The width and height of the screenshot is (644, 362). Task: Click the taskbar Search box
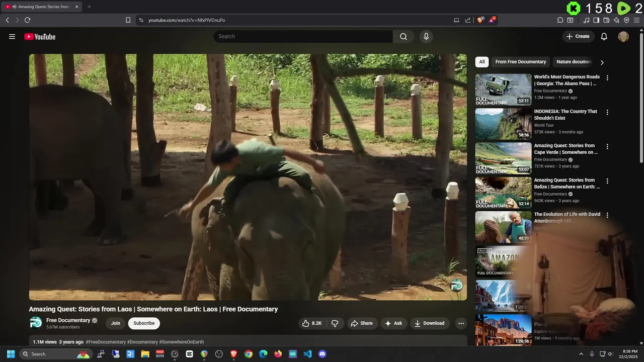click(55, 354)
